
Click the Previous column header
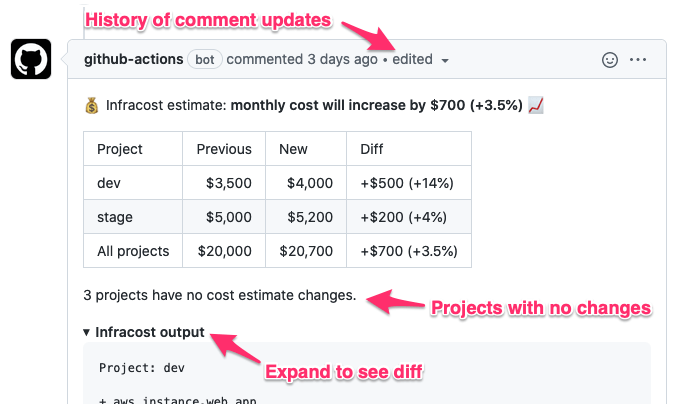tap(224, 149)
